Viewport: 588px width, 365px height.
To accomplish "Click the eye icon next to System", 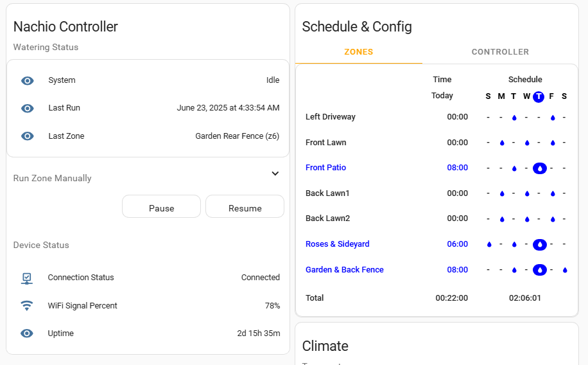I will 27,80.
